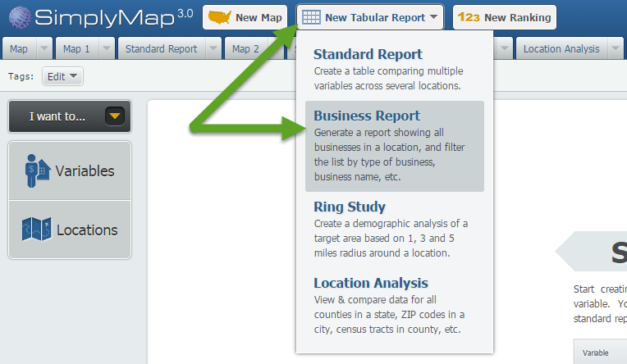Viewport: 627px width, 364px height.
Task: Click the New Ranking button
Action: click(505, 17)
